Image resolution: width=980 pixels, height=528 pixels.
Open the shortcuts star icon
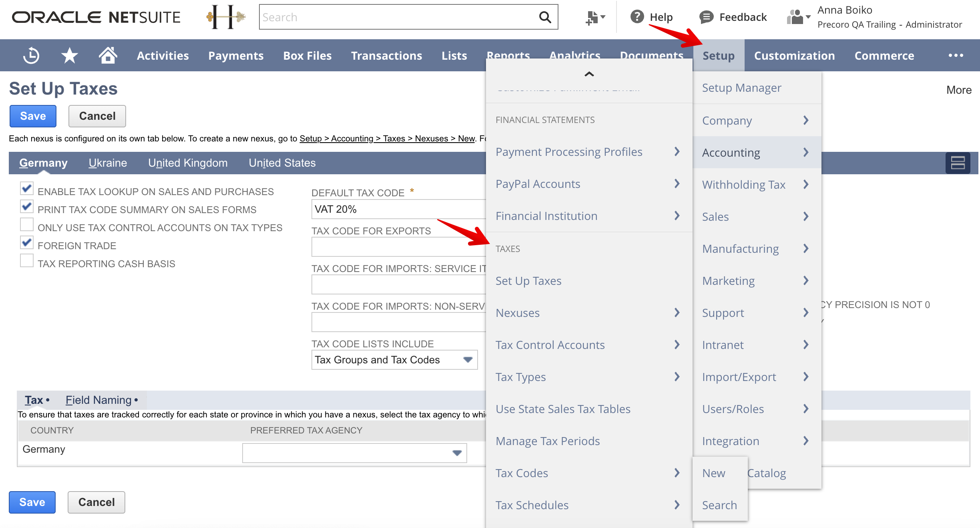tap(69, 55)
